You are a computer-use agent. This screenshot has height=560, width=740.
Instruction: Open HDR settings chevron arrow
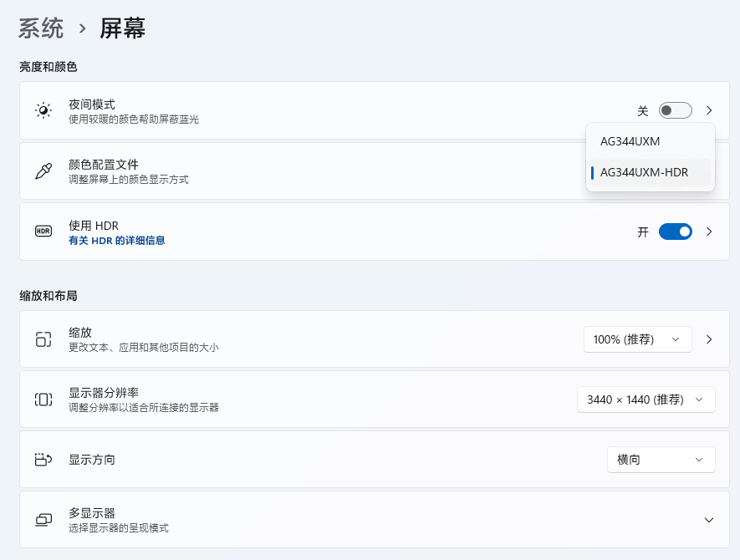tap(709, 232)
